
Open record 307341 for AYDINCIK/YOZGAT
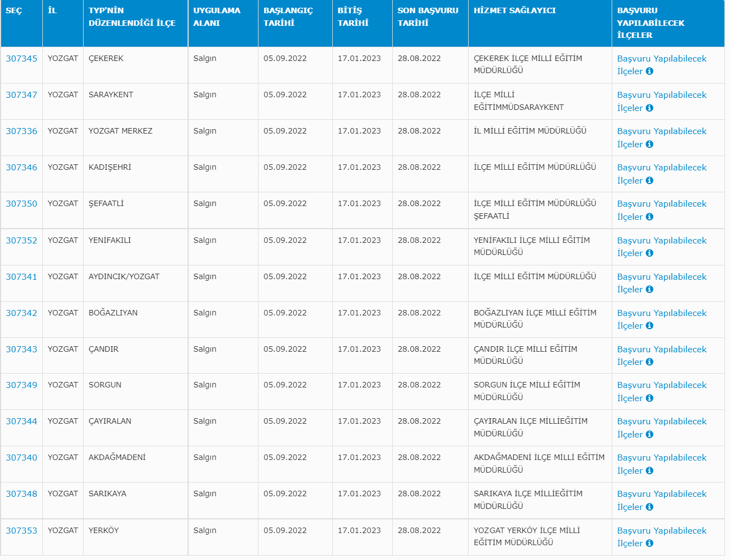pyautogui.click(x=21, y=277)
